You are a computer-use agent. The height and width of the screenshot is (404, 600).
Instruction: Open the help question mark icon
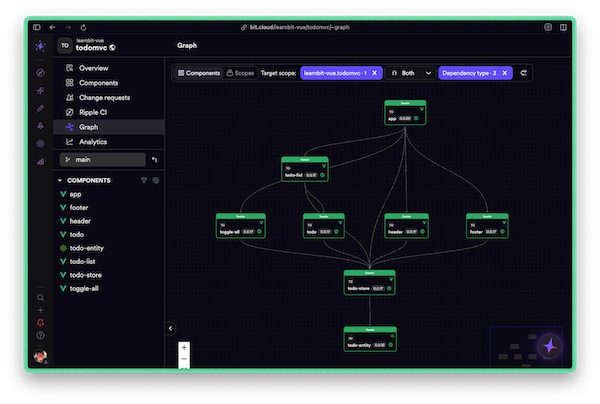coord(40,336)
